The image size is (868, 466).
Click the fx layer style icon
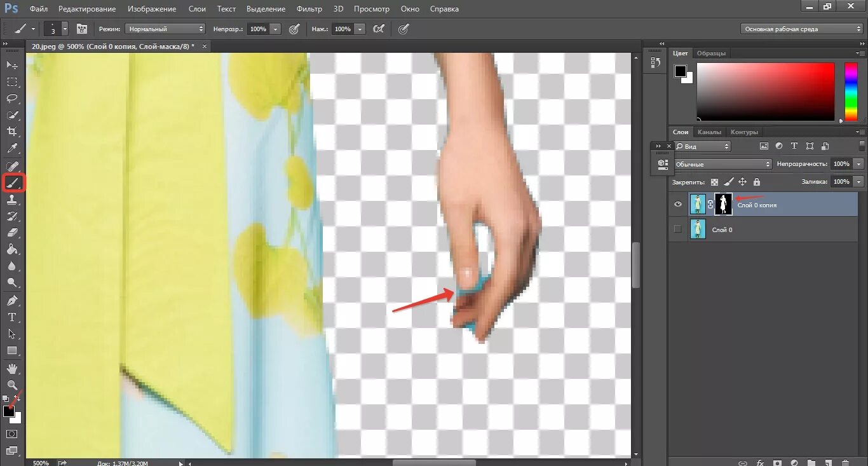(760, 463)
